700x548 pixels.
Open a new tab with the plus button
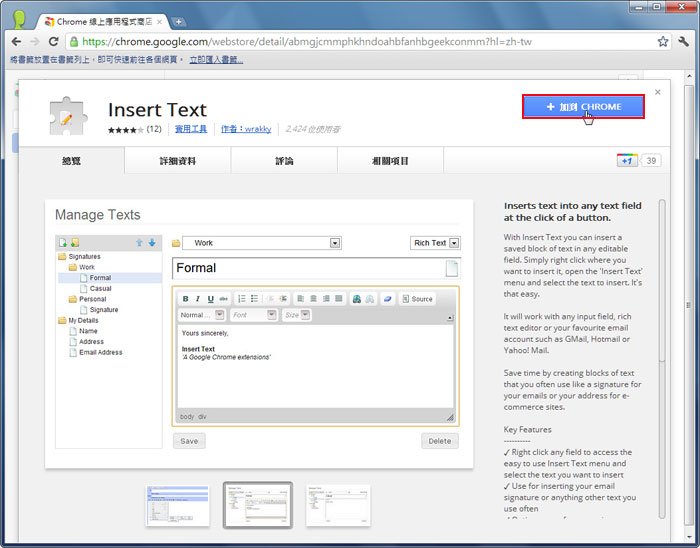(x=178, y=21)
